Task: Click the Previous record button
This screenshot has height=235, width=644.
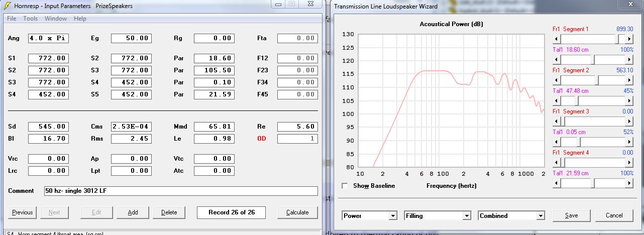Action: point(23,212)
